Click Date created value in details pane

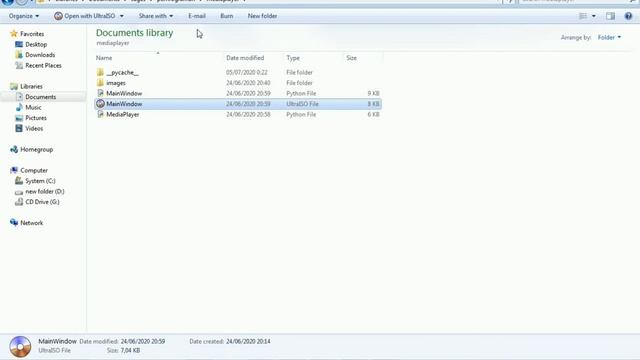point(248,342)
